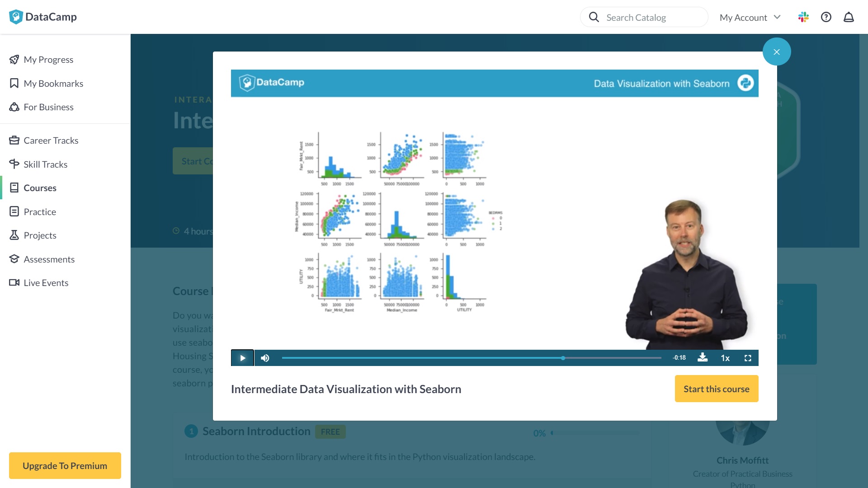Screen dimensions: 868x488
Task: Click the Courses book icon
Action: tap(14, 188)
